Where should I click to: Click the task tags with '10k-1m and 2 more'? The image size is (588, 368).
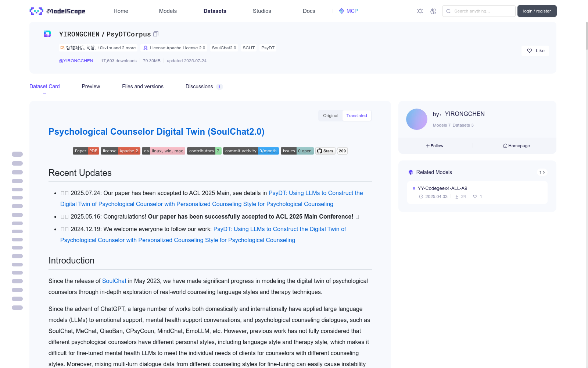tap(98, 48)
